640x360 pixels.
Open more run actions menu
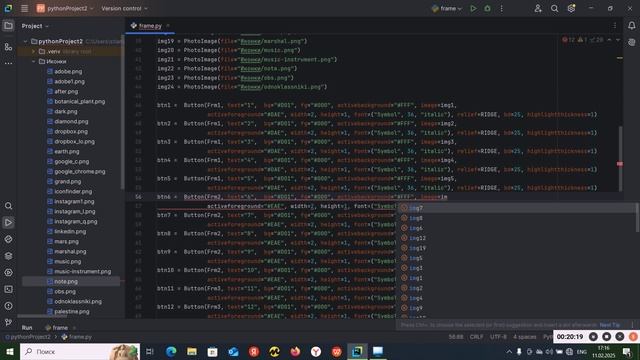[502, 8]
